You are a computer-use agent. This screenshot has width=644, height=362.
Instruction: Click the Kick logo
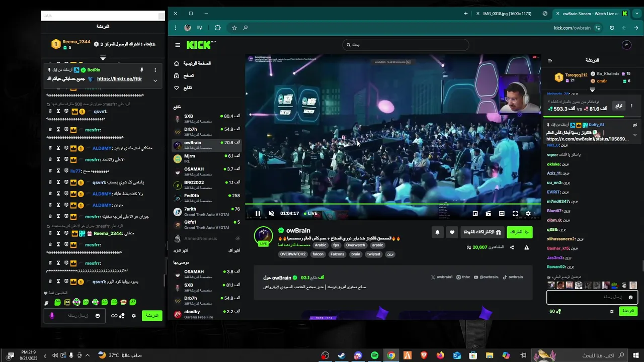[x=200, y=45]
